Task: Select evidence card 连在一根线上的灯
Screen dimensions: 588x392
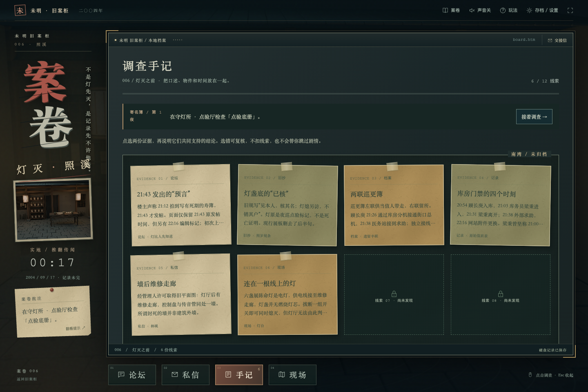Action: [287, 294]
